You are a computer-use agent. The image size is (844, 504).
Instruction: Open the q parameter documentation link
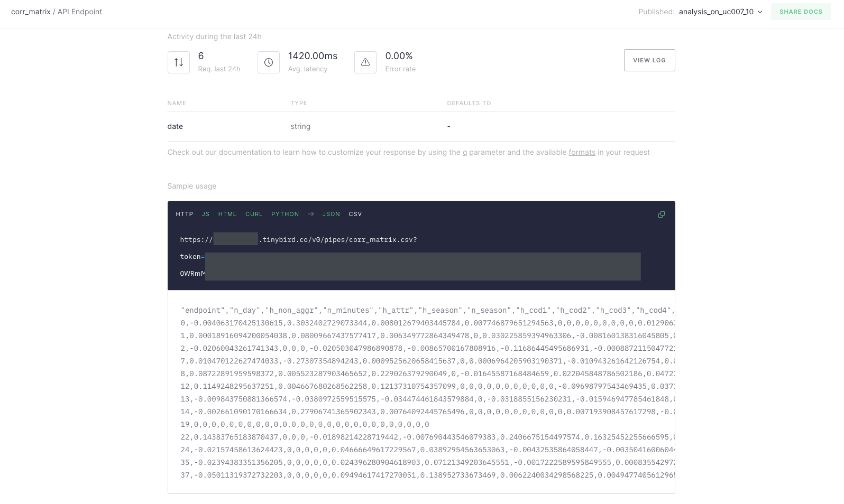click(465, 153)
